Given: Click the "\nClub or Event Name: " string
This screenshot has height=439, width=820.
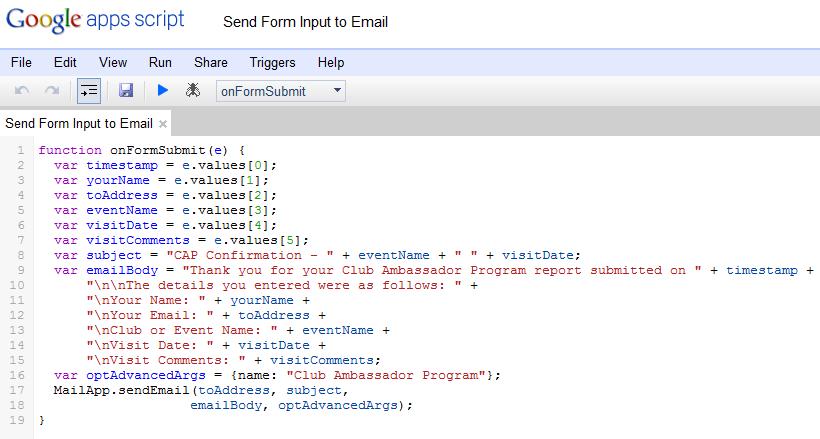Looking at the screenshot, I should 182,330.
